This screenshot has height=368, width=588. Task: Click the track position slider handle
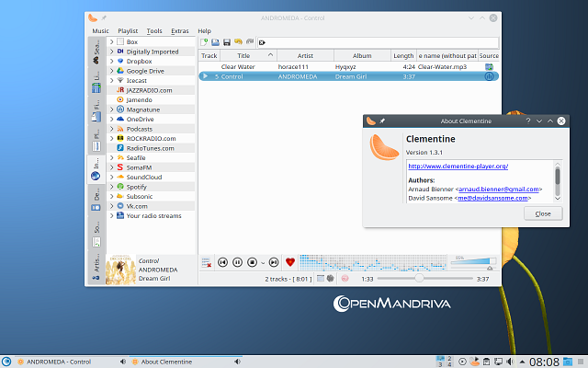coord(419,278)
